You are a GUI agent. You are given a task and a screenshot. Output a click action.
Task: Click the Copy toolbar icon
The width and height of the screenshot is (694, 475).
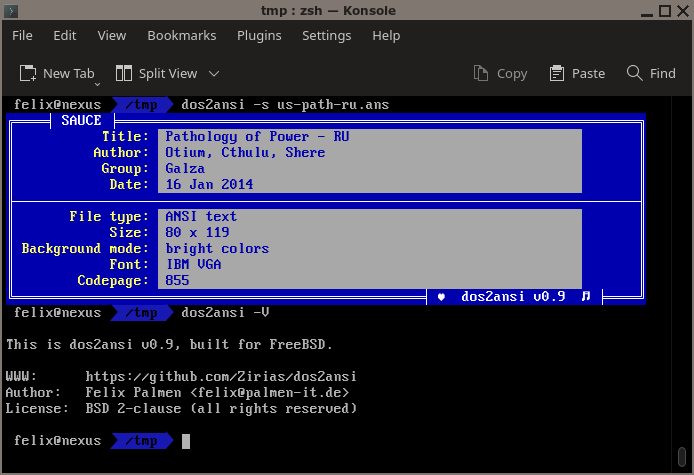point(481,73)
